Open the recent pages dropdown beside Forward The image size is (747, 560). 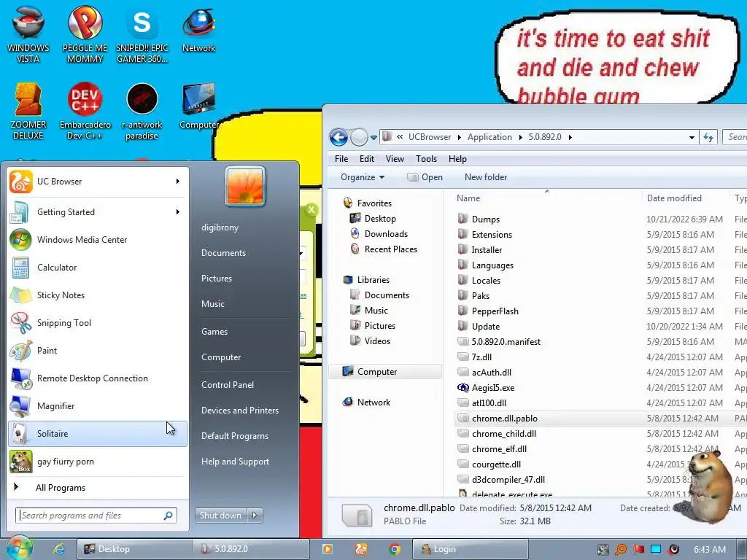[x=374, y=138]
